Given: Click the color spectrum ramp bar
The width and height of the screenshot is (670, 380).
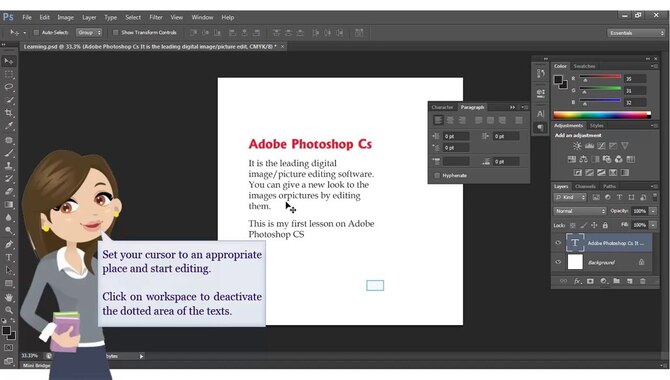Looking at the screenshot, I should coord(602,115).
